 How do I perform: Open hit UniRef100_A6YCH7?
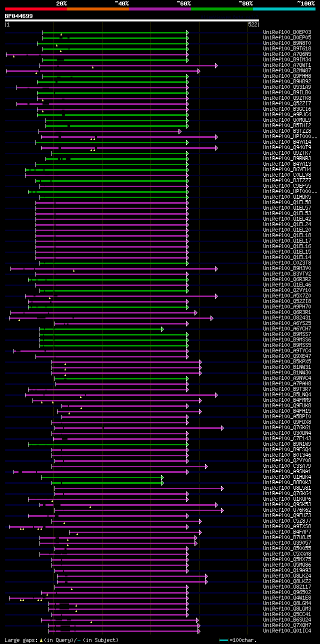click(287, 329)
